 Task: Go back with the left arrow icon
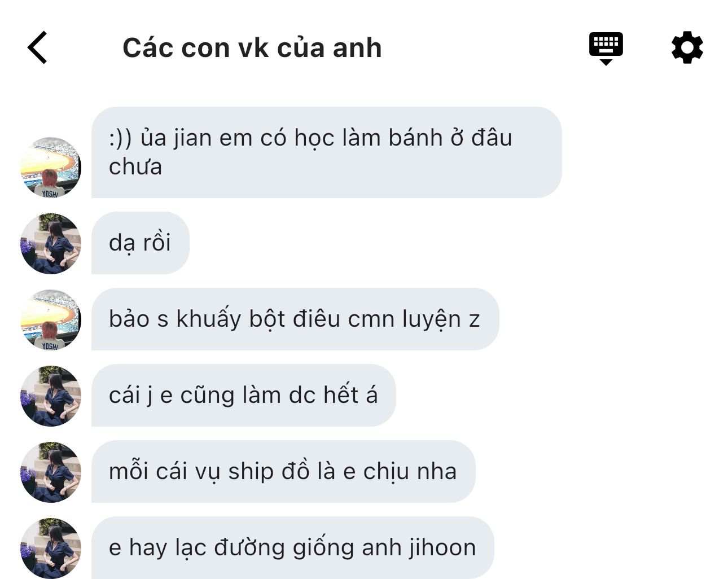pyautogui.click(x=37, y=47)
